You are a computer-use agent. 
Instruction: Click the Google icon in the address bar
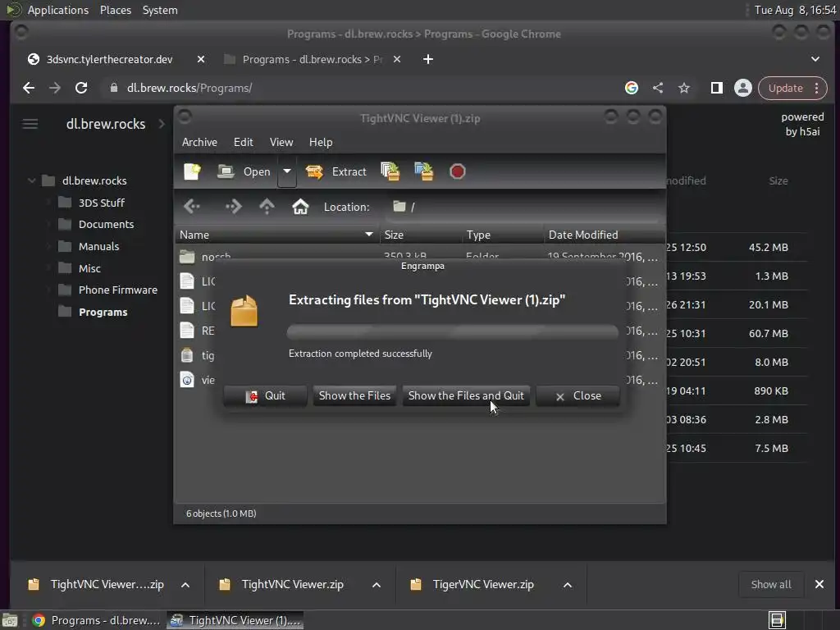point(632,88)
